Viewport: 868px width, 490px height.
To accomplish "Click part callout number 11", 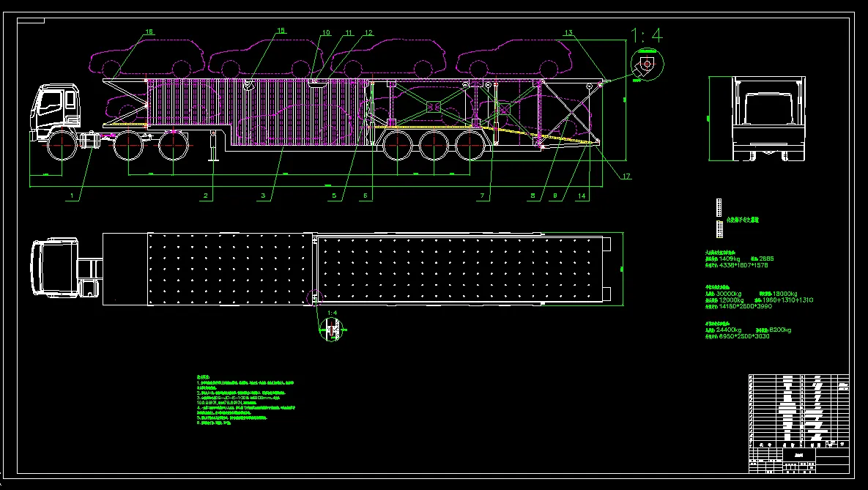I will (349, 33).
